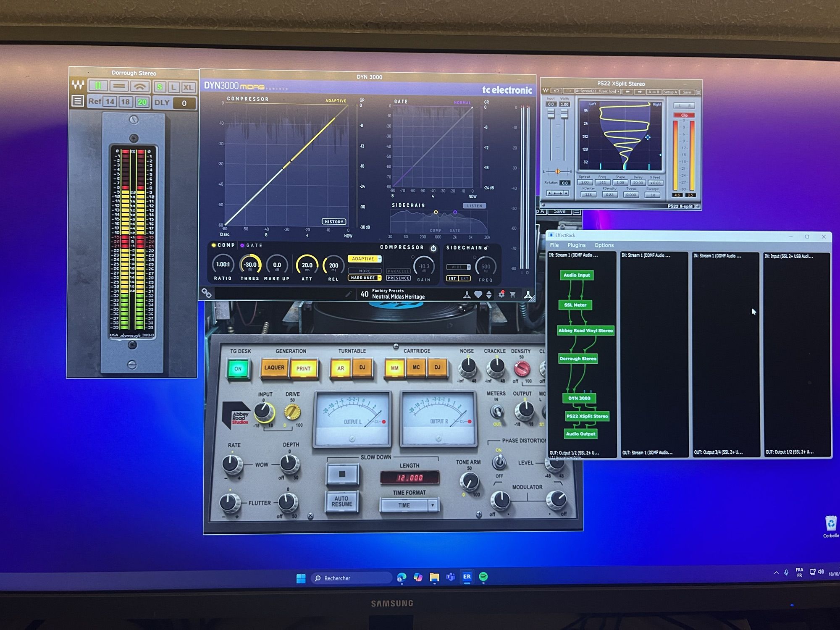The image size is (840, 630).
Task: Open the Dorrough Stereo hamburger menu
Action: [x=78, y=102]
